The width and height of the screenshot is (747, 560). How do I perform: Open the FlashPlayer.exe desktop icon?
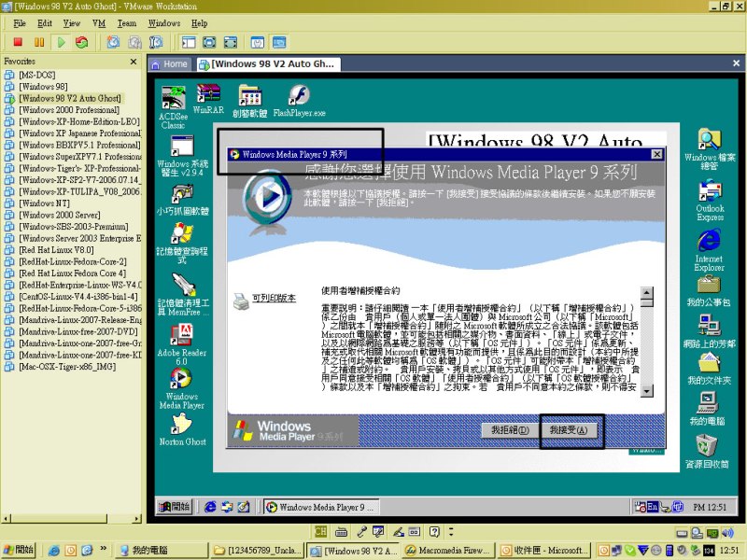coord(299,101)
